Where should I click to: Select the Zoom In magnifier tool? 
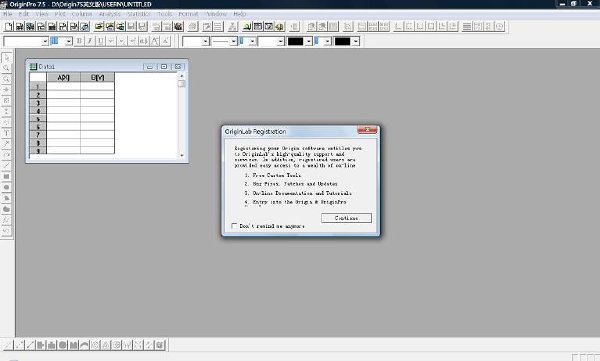[7, 68]
